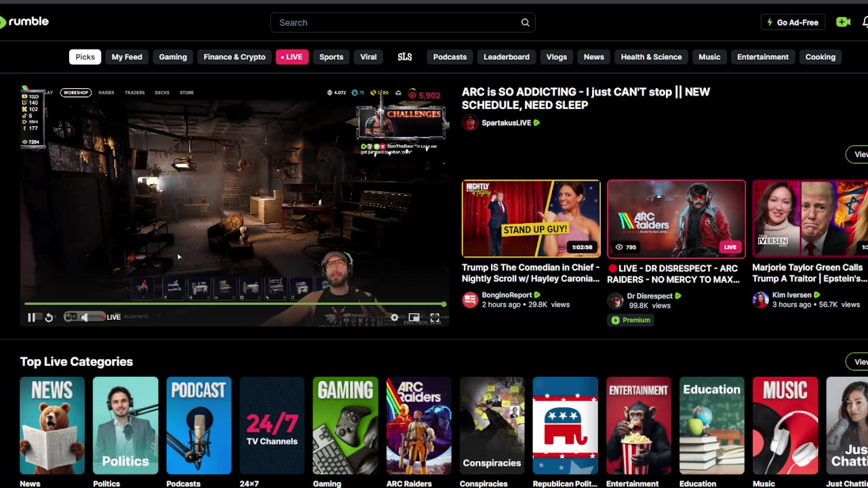Toggle picture-in-picture mode on player

pyautogui.click(x=414, y=317)
